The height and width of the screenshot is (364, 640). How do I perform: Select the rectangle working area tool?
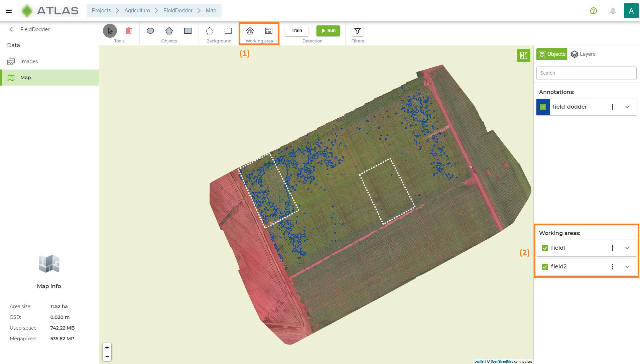pyautogui.click(x=269, y=31)
